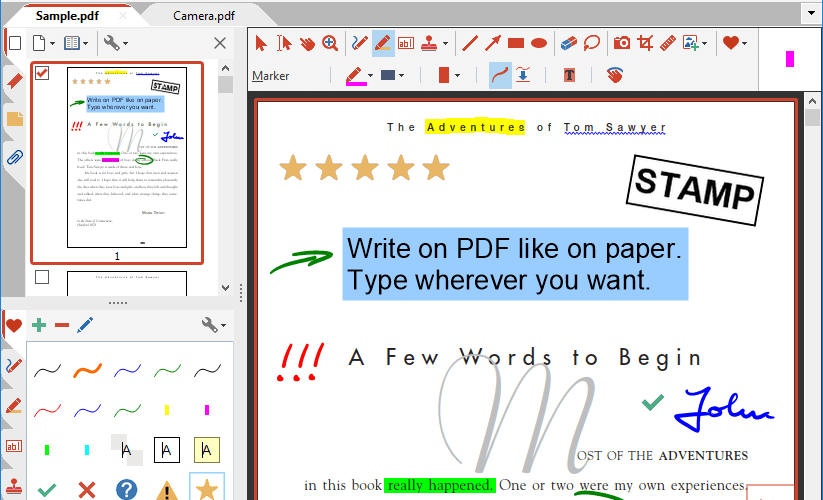
Task: Switch to the Camera.pdf tab
Action: (x=204, y=16)
